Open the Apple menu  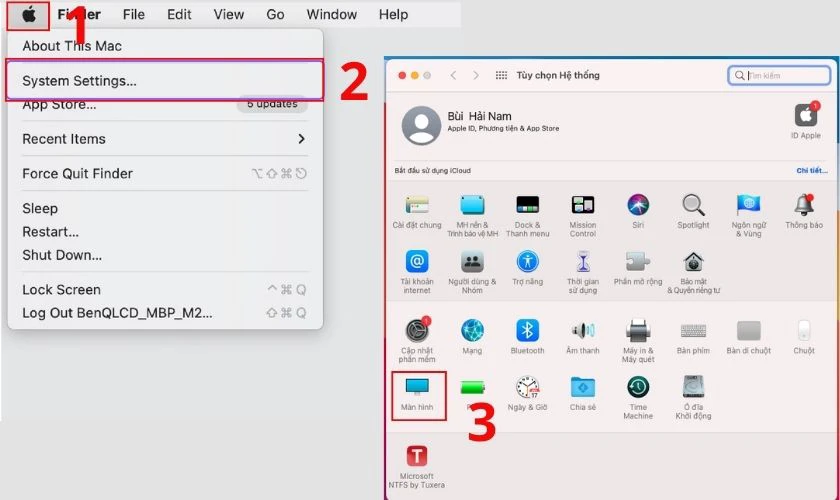tap(28, 15)
